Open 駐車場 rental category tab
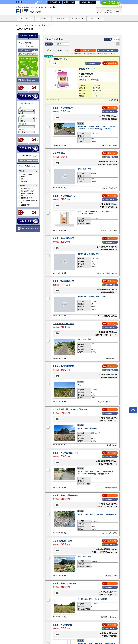 click(x=117, y=11)
